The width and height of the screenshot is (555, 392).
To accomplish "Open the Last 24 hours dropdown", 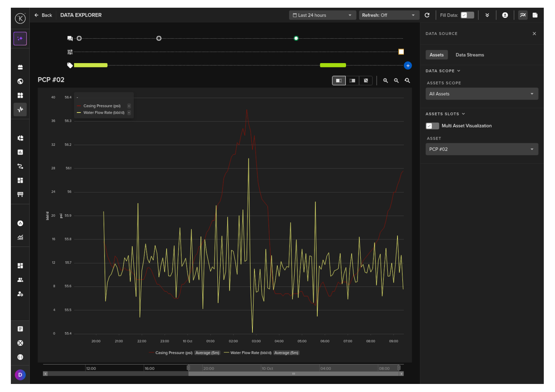I will tap(322, 15).
